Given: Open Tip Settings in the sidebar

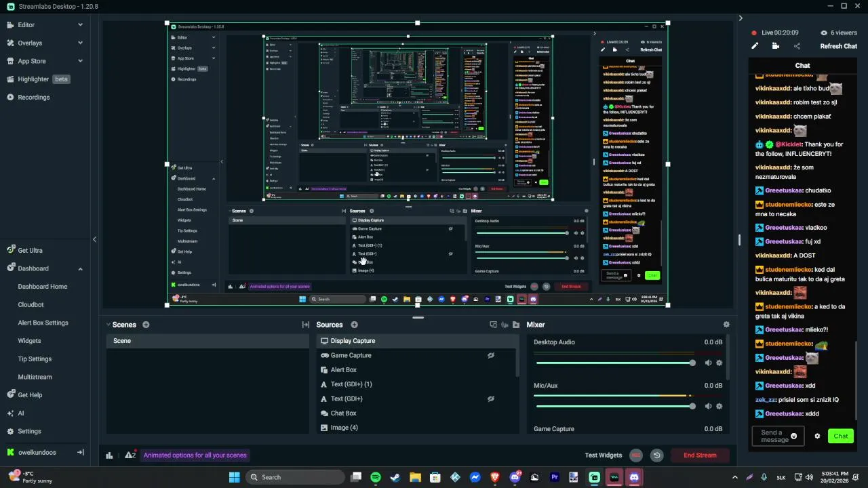Looking at the screenshot, I should point(35,359).
